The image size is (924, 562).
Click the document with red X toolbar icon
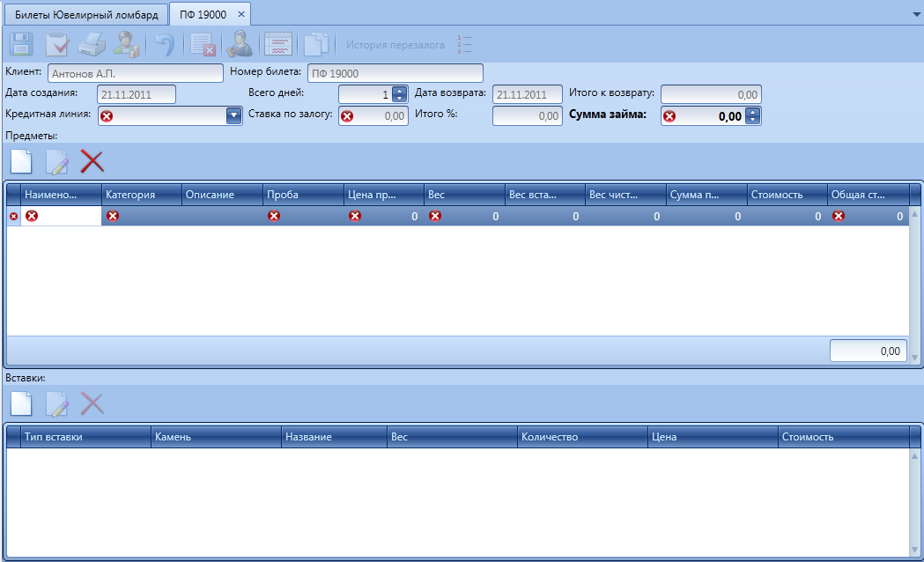[x=203, y=44]
